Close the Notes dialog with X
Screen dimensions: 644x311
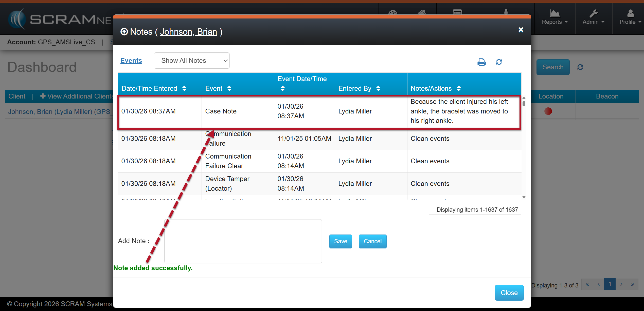(521, 30)
